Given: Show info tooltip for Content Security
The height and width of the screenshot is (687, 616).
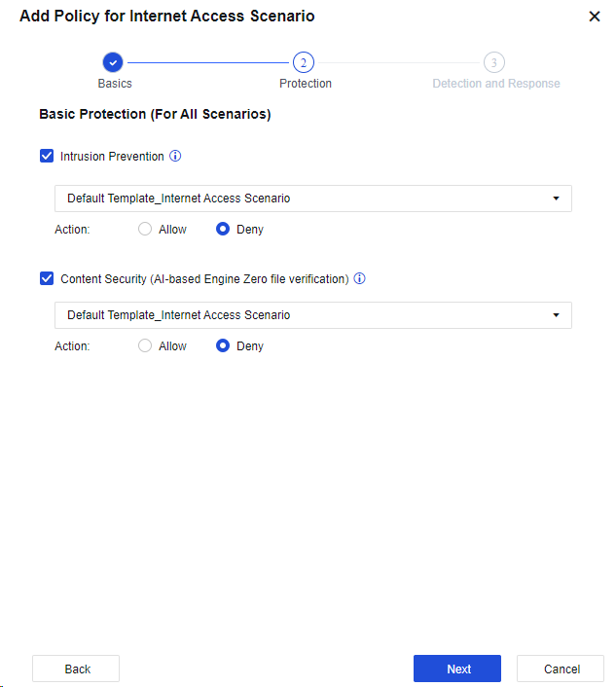Looking at the screenshot, I should 359,278.
